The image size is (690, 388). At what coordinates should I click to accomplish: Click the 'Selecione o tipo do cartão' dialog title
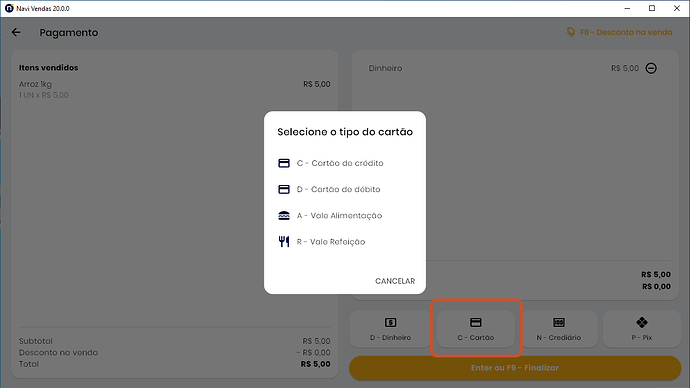coord(345,132)
